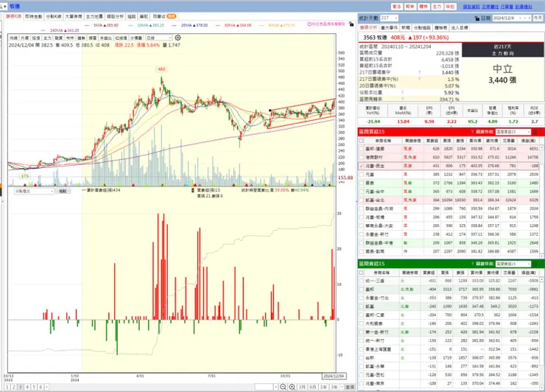545x392 pixels.
Task: Uncheck the checked row with 431
Action: 362,166
